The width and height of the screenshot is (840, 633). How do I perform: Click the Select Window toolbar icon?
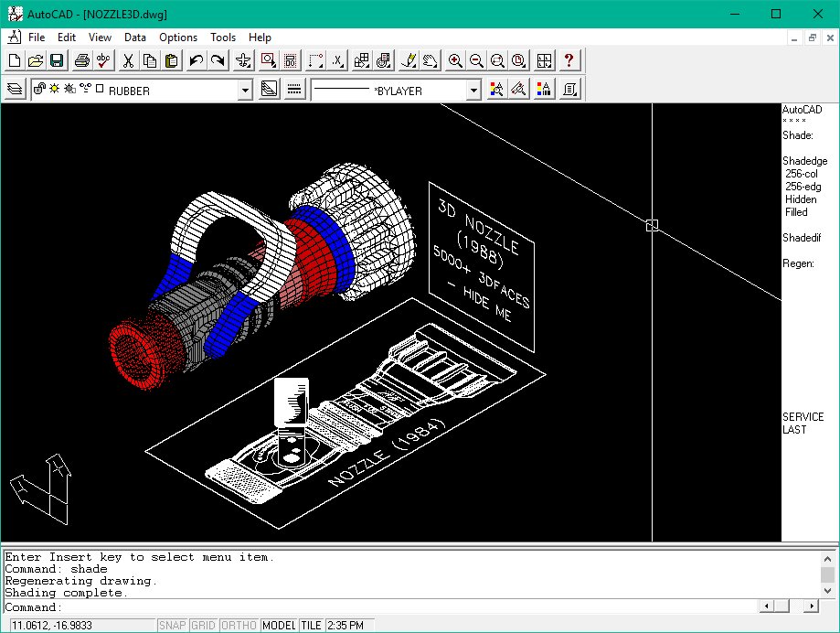(268, 60)
